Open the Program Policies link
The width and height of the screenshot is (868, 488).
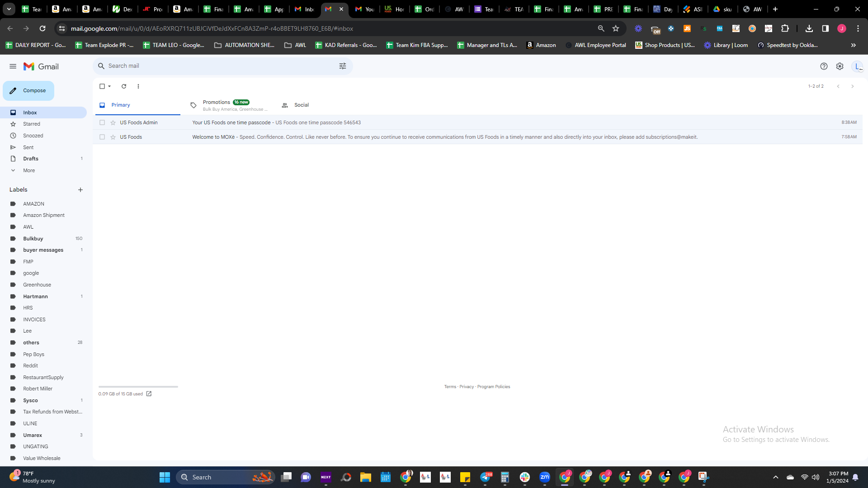pyautogui.click(x=494, y=387)
